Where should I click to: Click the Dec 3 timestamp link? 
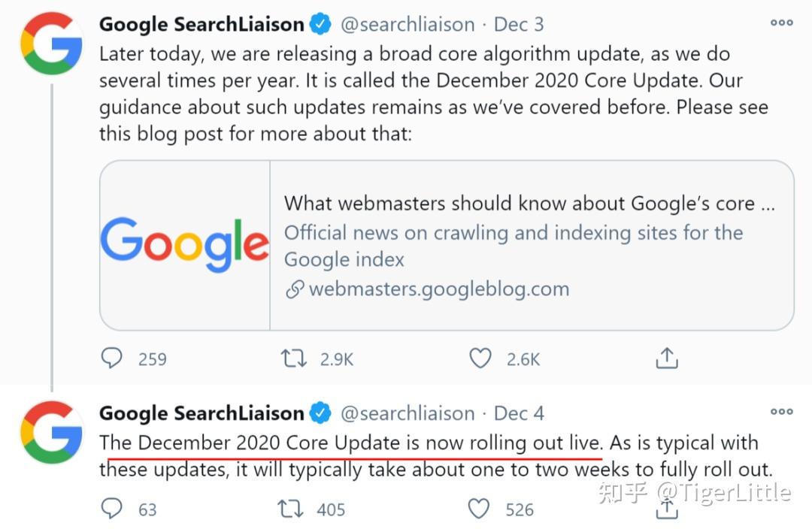click(x=519, y=24)
